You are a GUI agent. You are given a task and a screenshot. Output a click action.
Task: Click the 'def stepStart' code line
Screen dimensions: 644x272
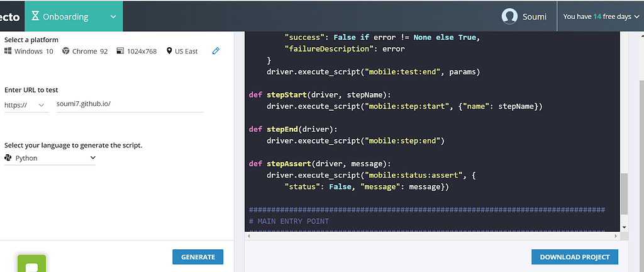click(x=320, y=95)
